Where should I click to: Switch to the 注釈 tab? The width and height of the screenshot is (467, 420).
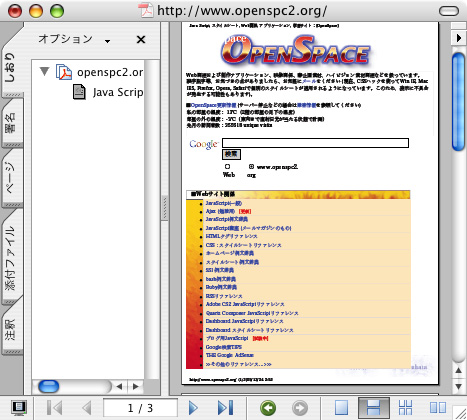(x=11, y=329)
